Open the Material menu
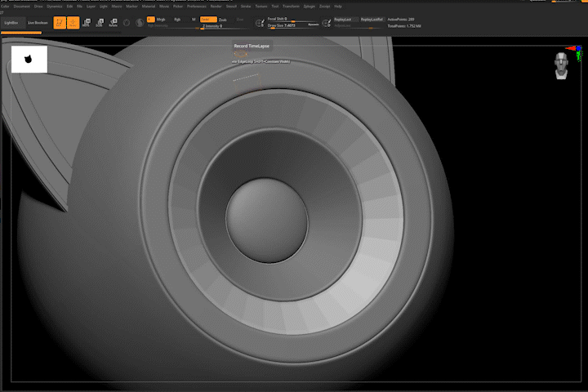 click(149, 7)
